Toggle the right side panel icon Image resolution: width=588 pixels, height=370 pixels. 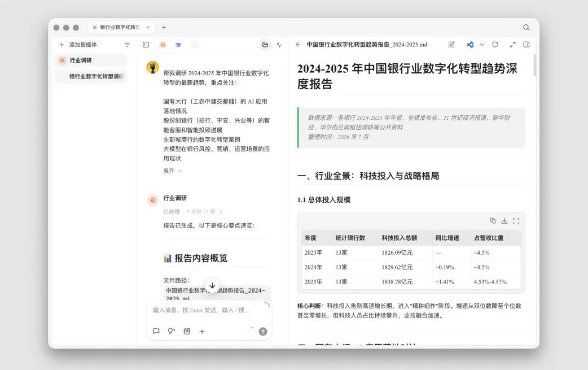[x=526, y=44]
